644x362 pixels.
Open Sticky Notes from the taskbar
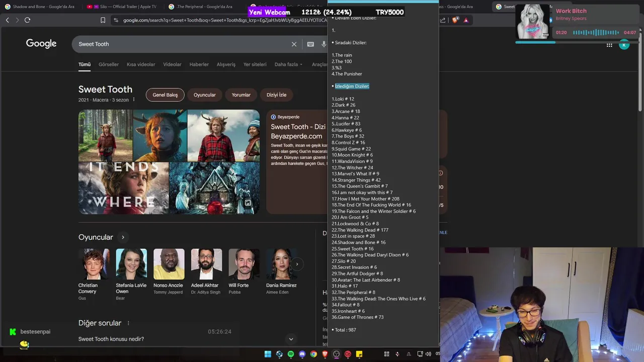tap(359, 354)
